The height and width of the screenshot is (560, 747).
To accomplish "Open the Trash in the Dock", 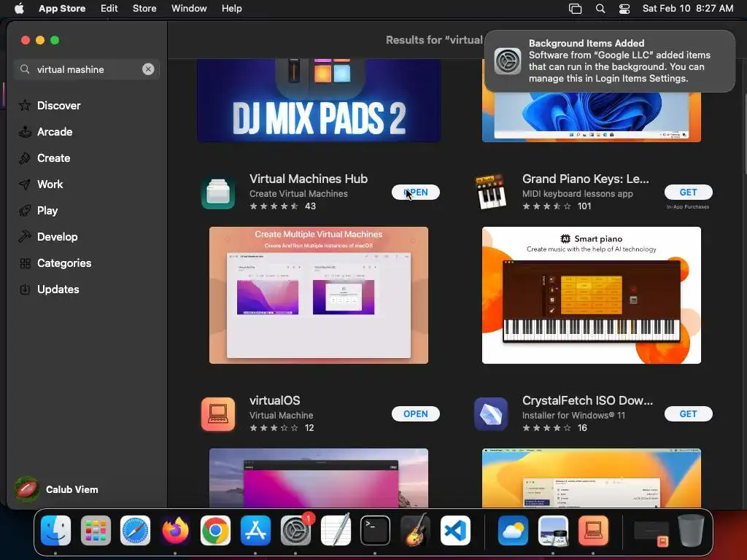I will coord(691,531).
